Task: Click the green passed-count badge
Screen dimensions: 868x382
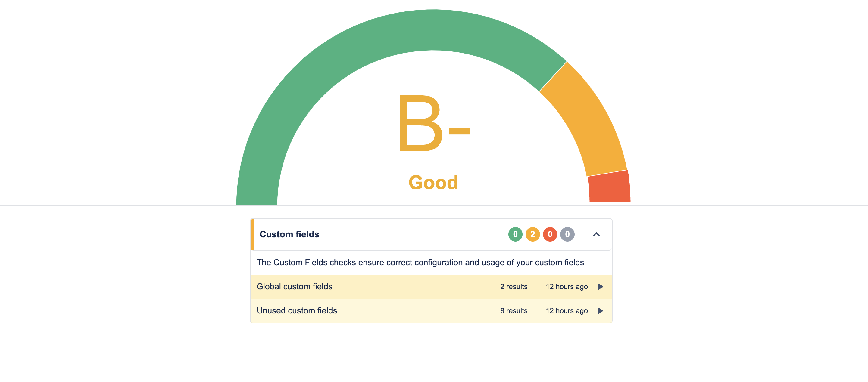Action: [515, 234]
